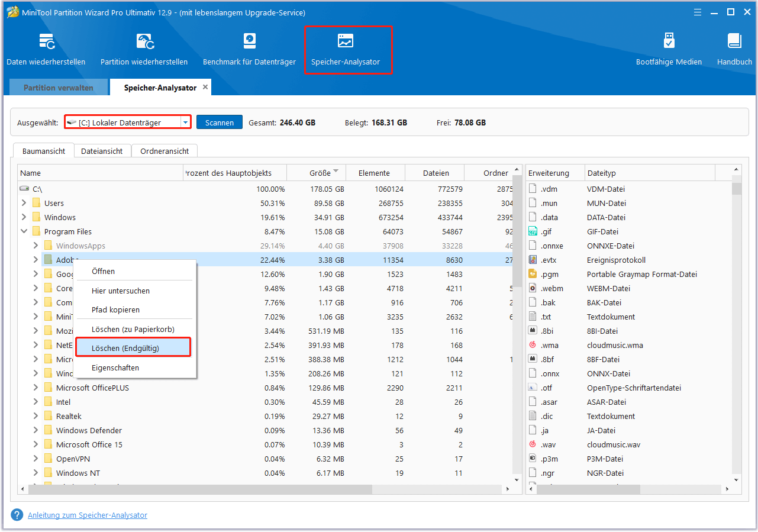Choose Löschen (Endgültig)
The image size is (758, 532).
coord(133,348)
